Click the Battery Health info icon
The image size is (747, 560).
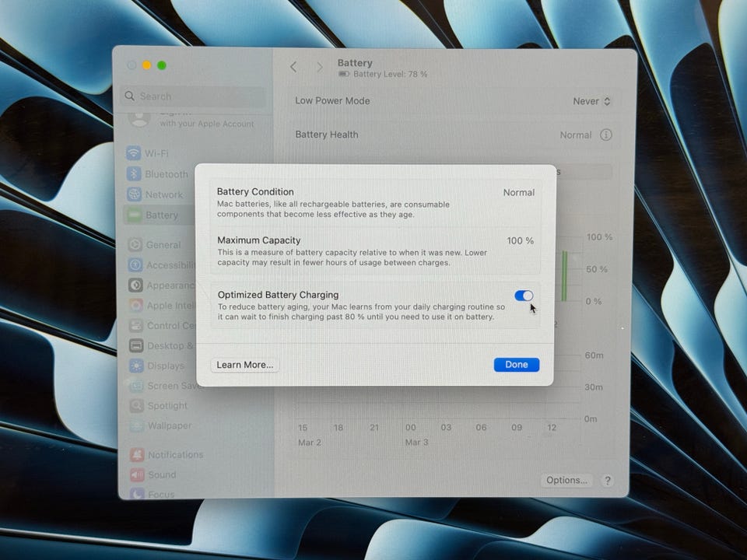605,135
